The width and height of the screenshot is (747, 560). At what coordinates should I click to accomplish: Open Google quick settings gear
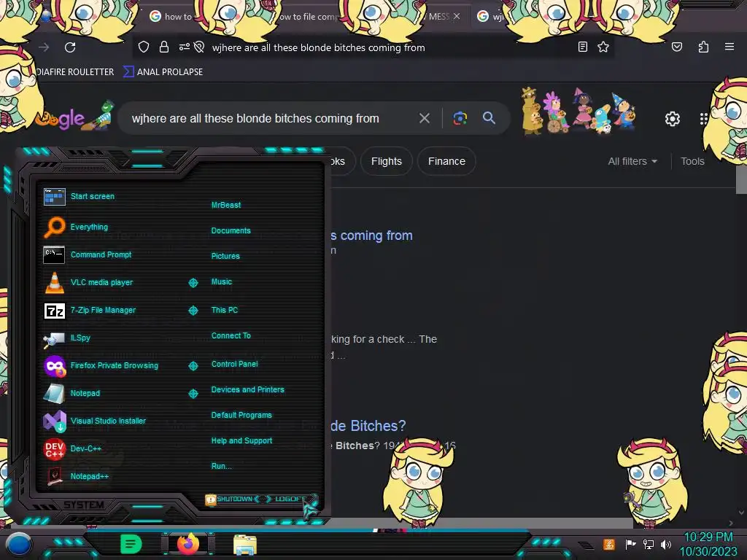[672, 119]
